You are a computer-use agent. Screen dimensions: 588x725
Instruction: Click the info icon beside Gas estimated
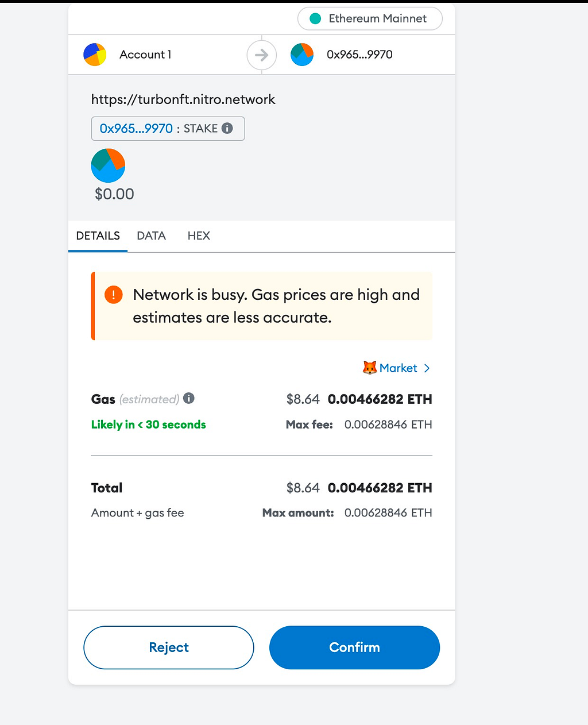[x=189, y=398]
